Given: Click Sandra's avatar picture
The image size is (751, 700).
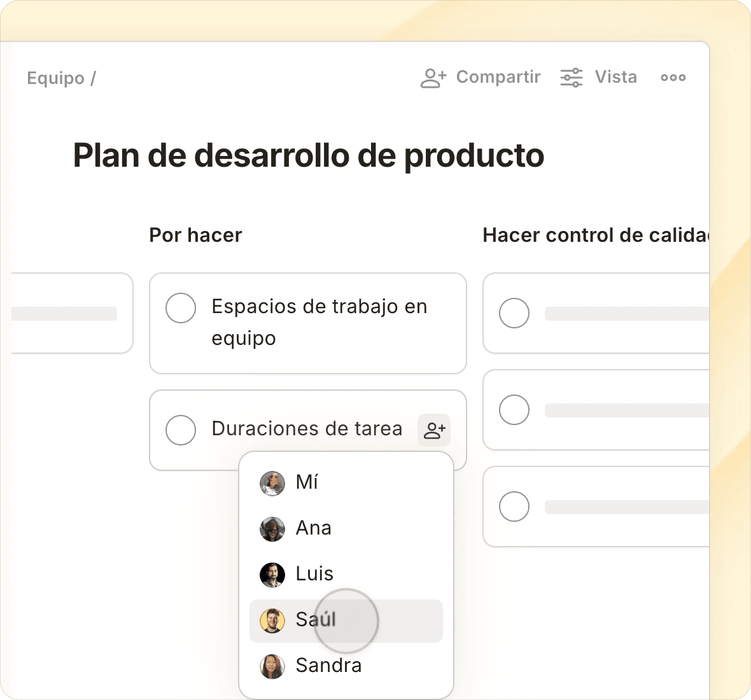Looking at the screenshot, I should (x=272, y=666).
